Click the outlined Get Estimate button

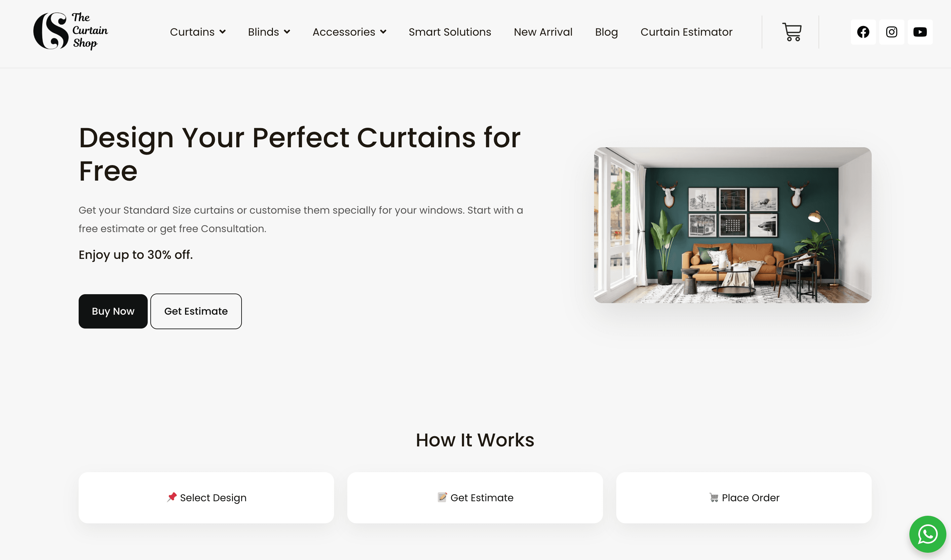196,311
